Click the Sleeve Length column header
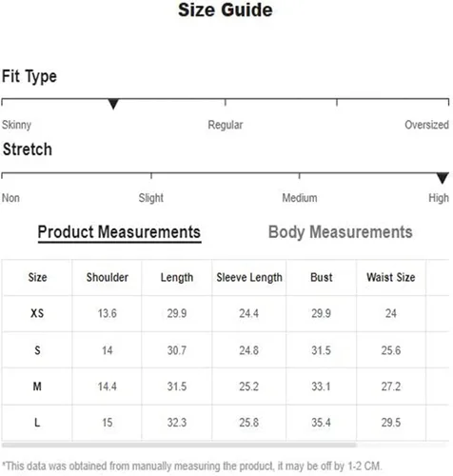The height and width of the screenshot is (476, 453). coord(249,278)
